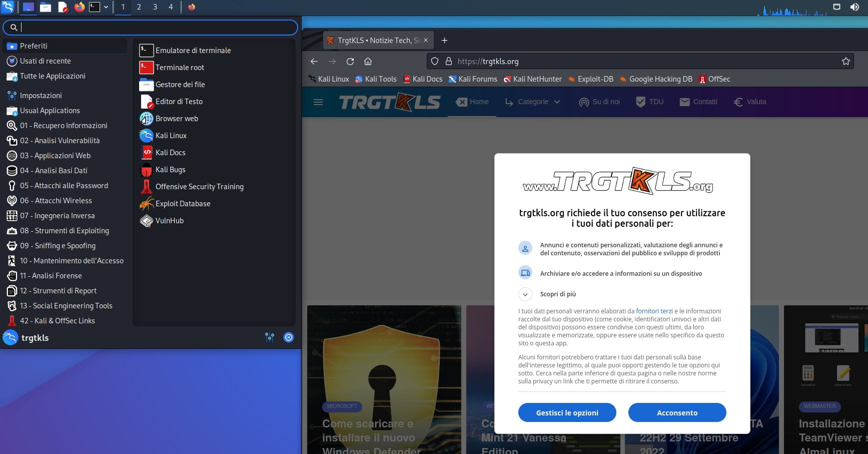Screen dimensions: 868x454
Task: Toggle tracking protection via the shield icon
Action: [x=434, y=61]
